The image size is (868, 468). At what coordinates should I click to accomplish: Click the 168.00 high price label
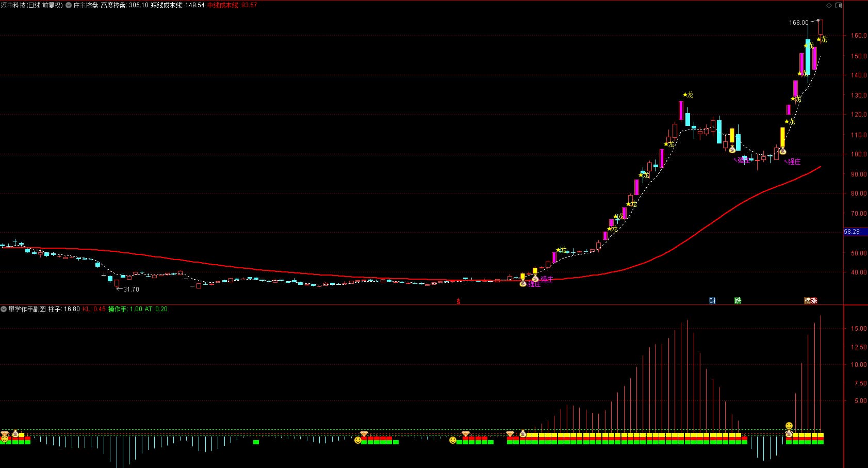coord(798,22)
